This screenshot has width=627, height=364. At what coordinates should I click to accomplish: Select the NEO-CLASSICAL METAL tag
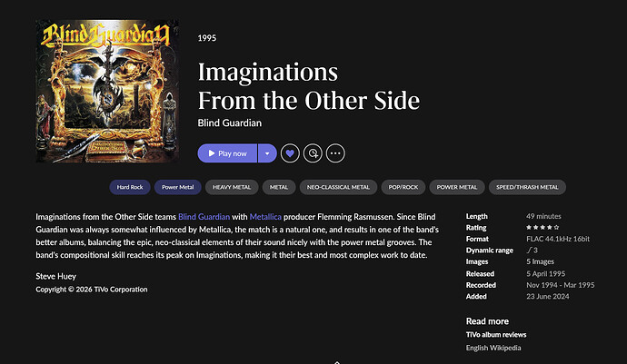click(x=338, y=187)
